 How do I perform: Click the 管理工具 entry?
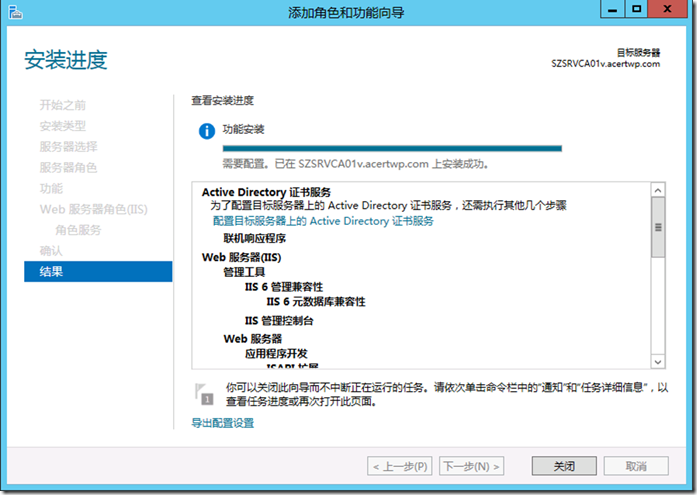click(x=244, y=272)
